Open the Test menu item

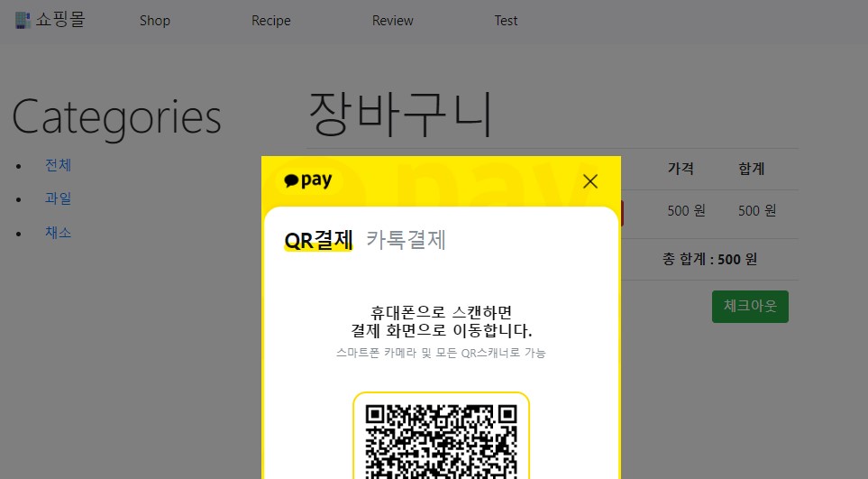pyautogui.click(x=506, y=21)
